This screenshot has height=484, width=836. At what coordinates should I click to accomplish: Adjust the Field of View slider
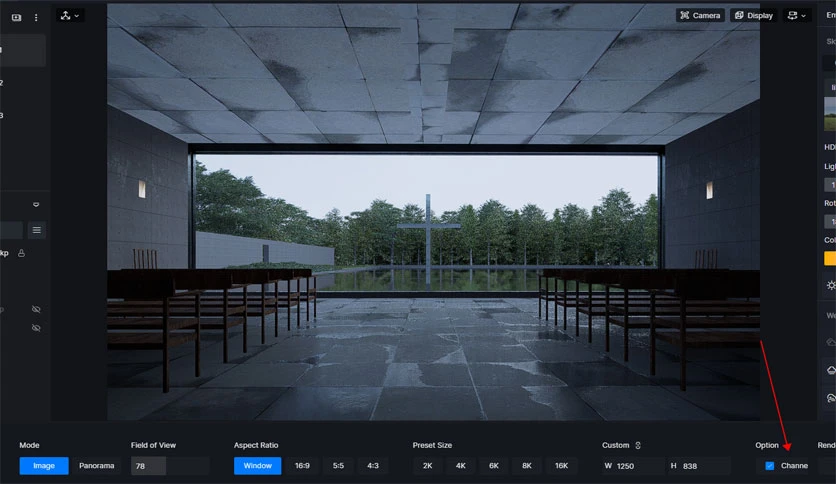170,466
